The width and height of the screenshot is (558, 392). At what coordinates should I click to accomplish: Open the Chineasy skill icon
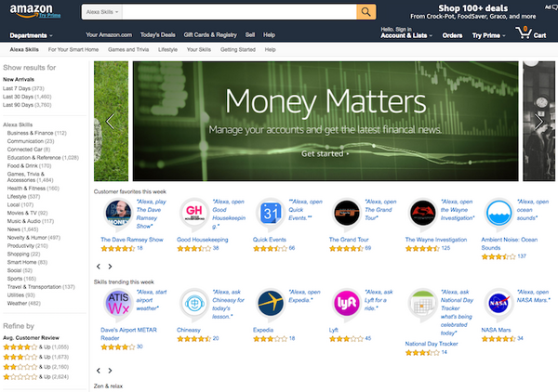[194, 304]
